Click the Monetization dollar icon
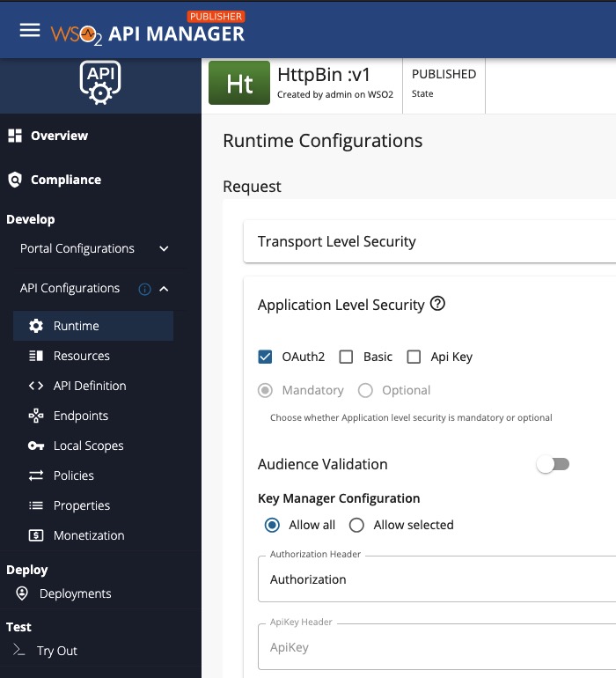The image size is (616, 678). pyautogui.click(x=36, y=535)
